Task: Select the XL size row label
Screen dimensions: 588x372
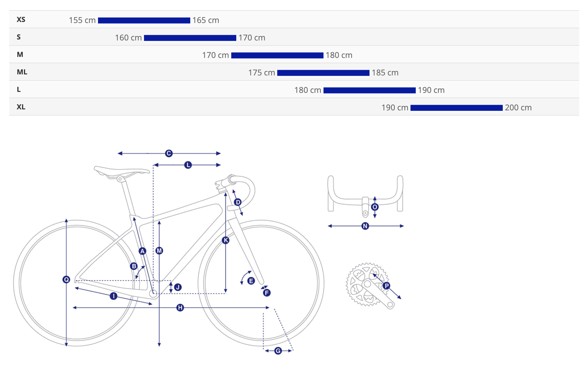Action: click(21, 107)
